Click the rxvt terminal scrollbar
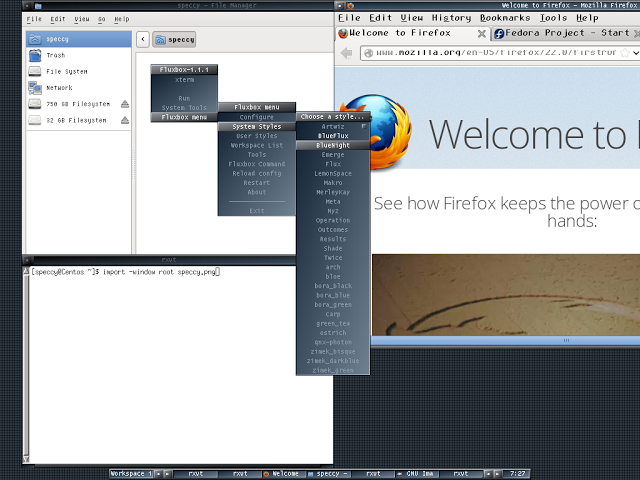 pyautogui.click(x=26, y=365)
